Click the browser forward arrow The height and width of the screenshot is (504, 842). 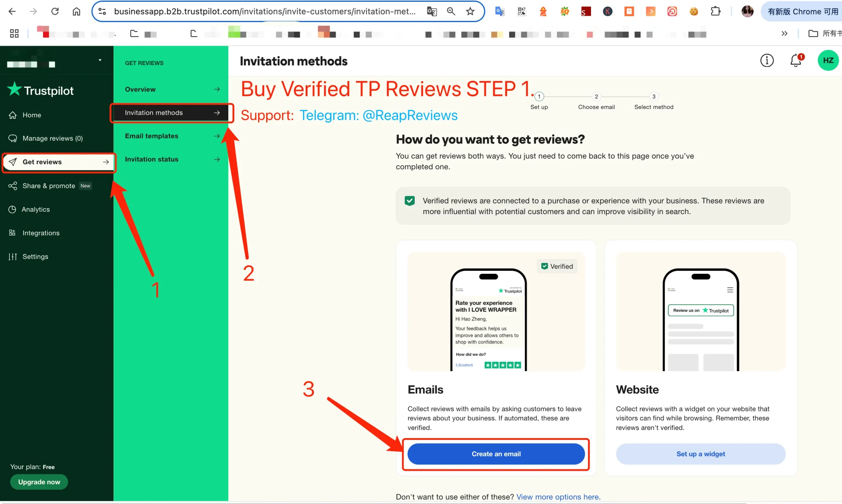33,11
